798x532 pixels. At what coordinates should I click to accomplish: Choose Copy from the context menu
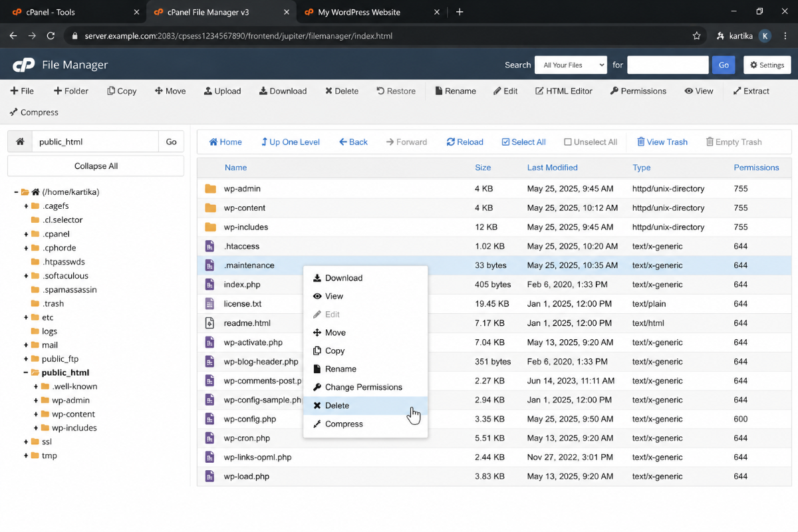click(x=365, y=351)
